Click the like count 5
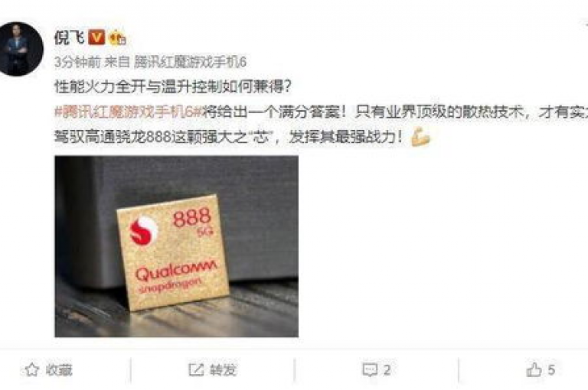Screen dimensions: 588x390 (x=551, y=370)
